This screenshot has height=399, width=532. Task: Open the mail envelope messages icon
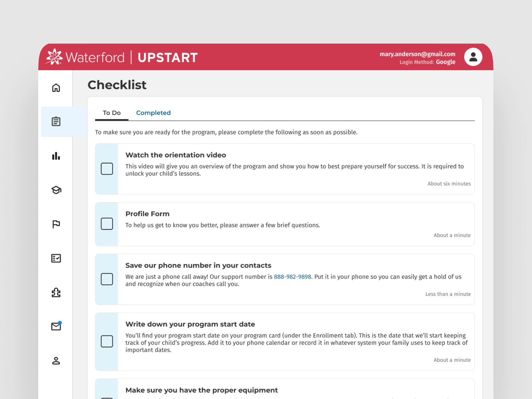(56, 327)
